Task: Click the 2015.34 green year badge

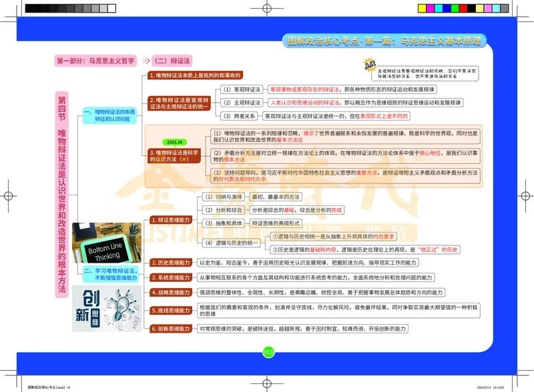Action: [x=175, y=142]
